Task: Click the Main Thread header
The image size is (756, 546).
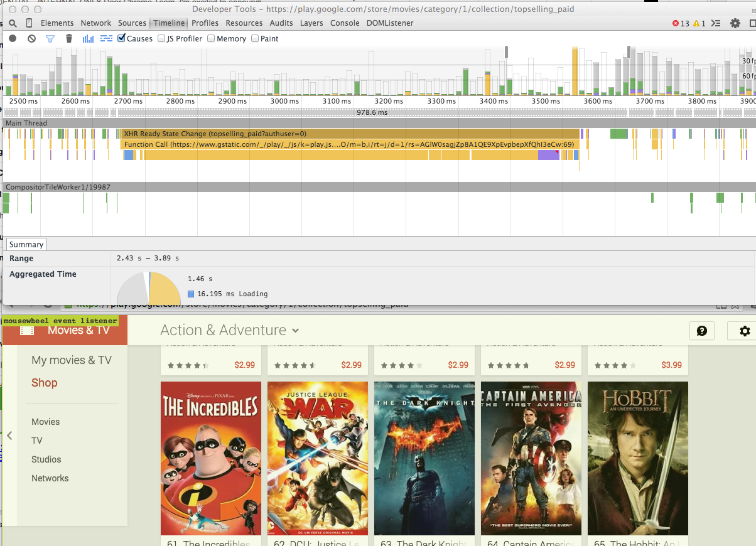Action: (x=379, y=123)
